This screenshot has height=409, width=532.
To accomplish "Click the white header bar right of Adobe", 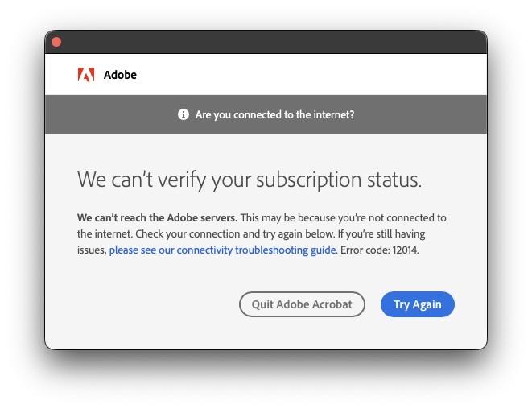I will coord(322,75).
